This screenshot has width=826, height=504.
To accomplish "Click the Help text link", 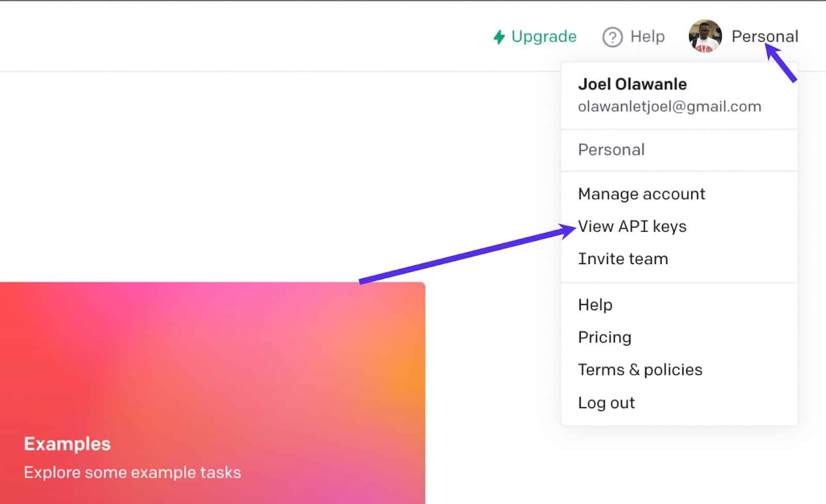I will tap(647, 37).
